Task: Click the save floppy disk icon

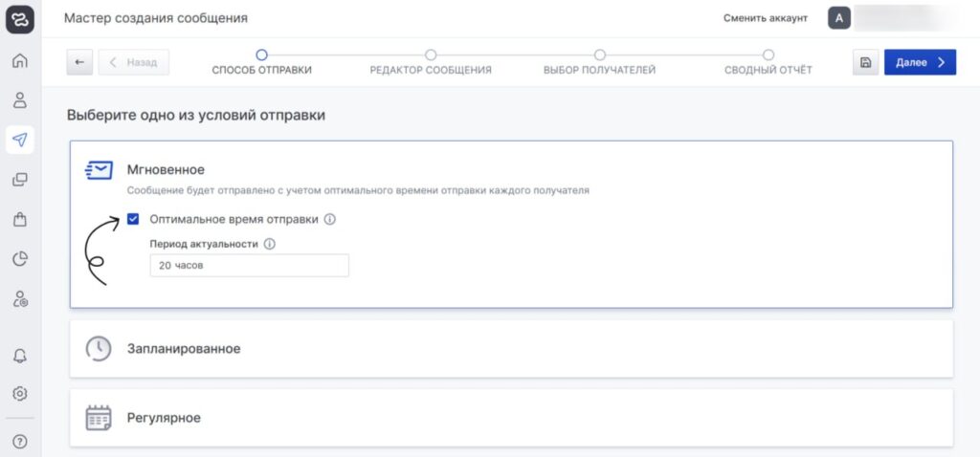Action: pos(865,62)
